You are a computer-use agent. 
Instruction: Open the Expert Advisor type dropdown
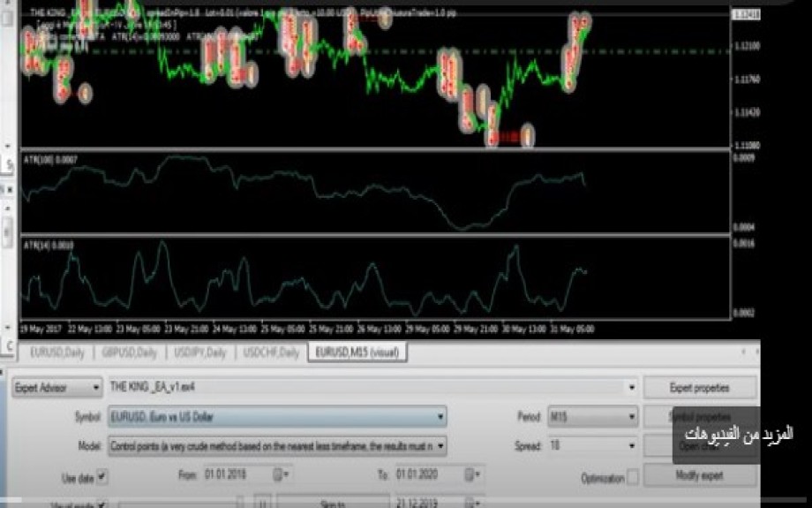(x=95, y=388)
